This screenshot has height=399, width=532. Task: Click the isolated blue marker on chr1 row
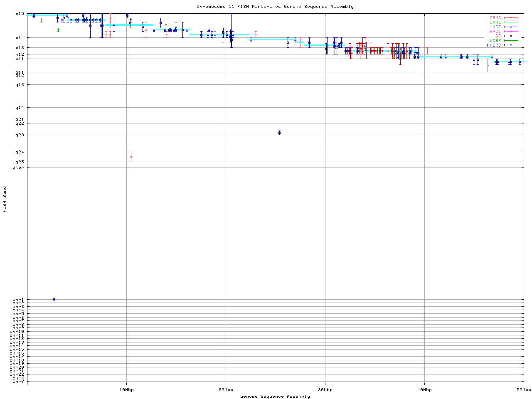[54, 299]
